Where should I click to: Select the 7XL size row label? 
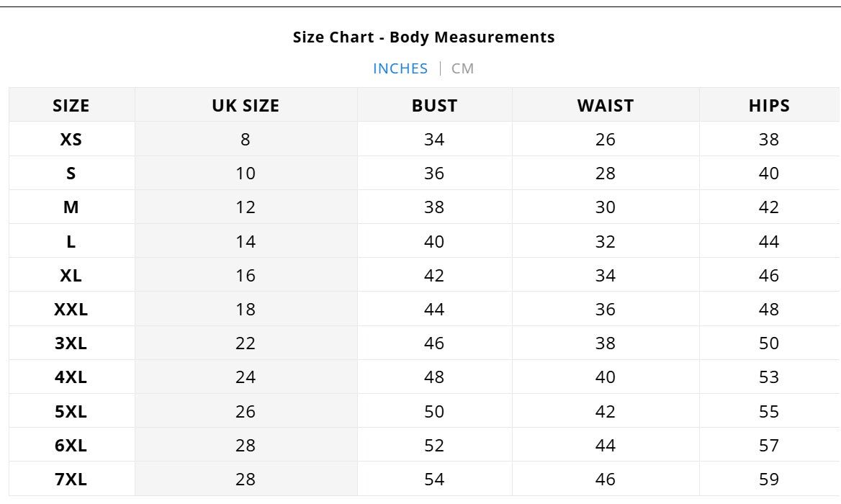71,479
